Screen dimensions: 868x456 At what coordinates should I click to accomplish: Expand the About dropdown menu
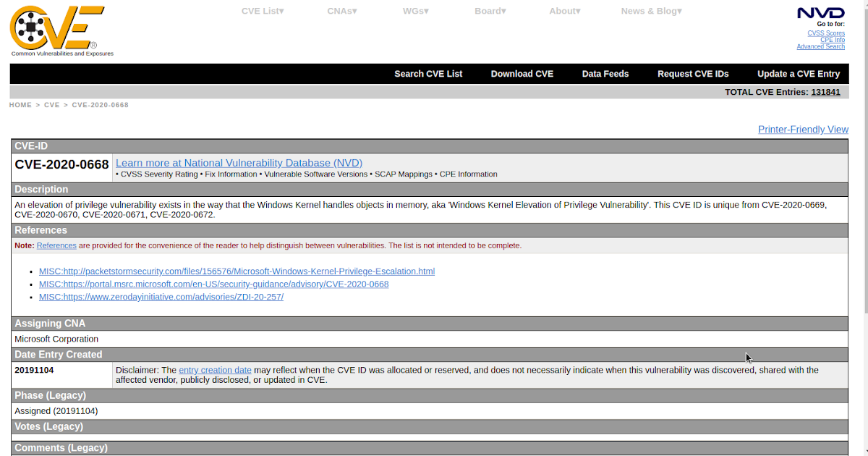pyautogui.click(x=564, y=11)
